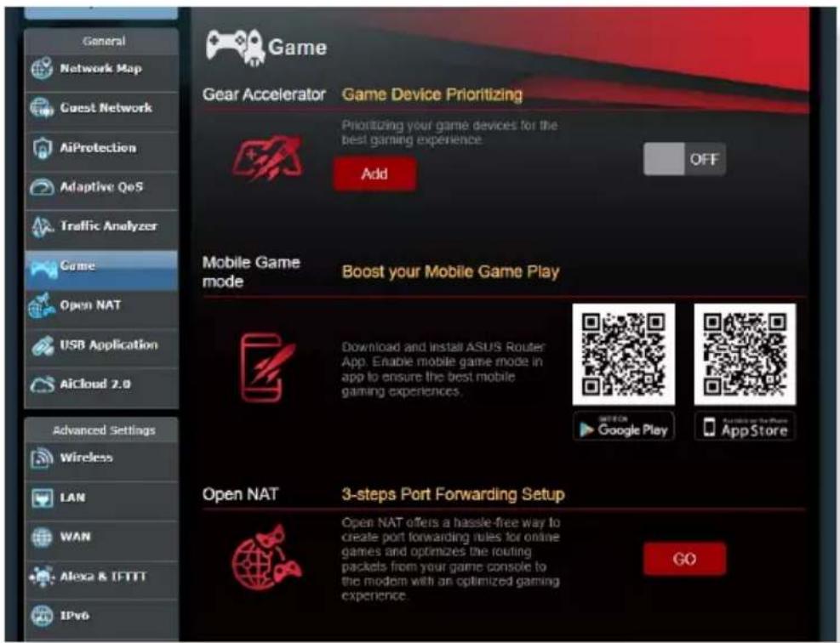Click the Wireless signal icon

(x=42, y=458)
